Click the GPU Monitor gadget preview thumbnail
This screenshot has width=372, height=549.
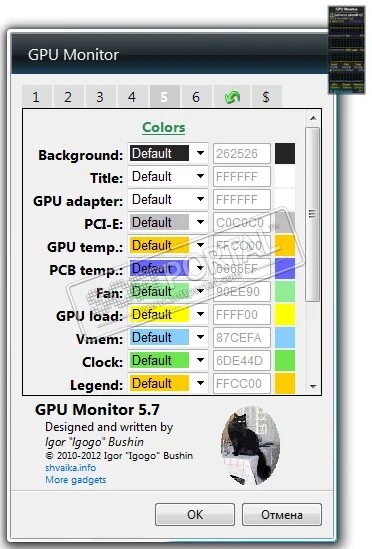347,50
